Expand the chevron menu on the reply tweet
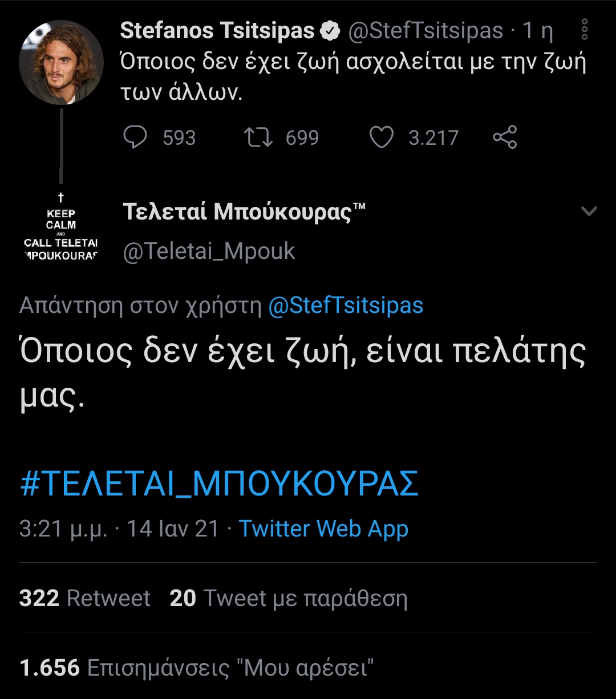Screen dimensions: 616x699 (589, 212)
